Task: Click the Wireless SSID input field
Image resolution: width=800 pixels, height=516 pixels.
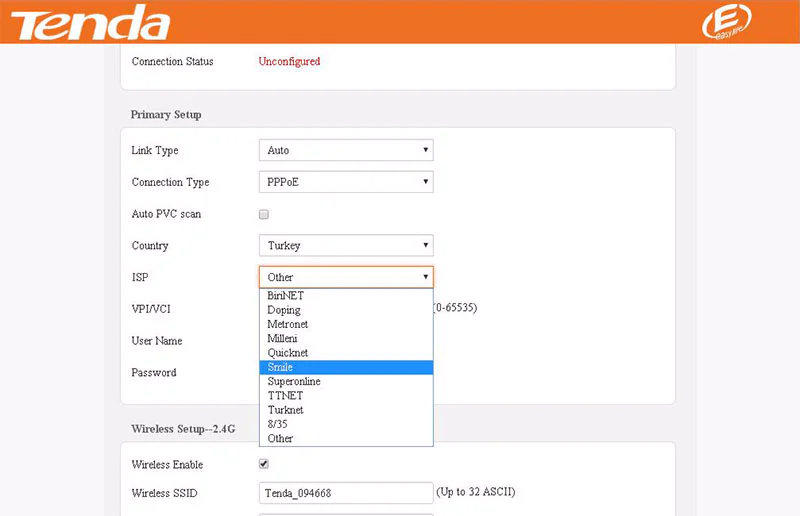Action: point(346,493)
